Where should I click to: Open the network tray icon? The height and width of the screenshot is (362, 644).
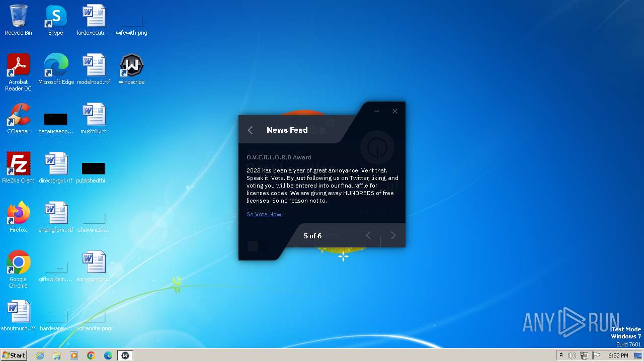[x=584, y=355]
